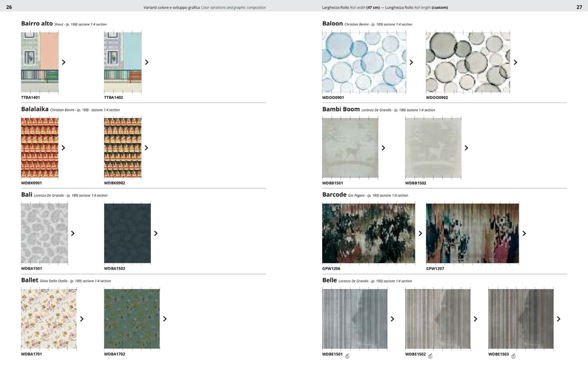
Task: Click the WDBA1502 product code label
Action: click(x=114, y=269)
